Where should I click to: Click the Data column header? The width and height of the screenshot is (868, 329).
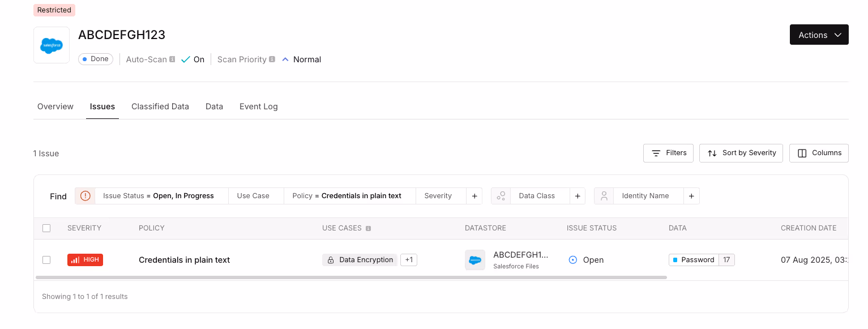(678, 228)
